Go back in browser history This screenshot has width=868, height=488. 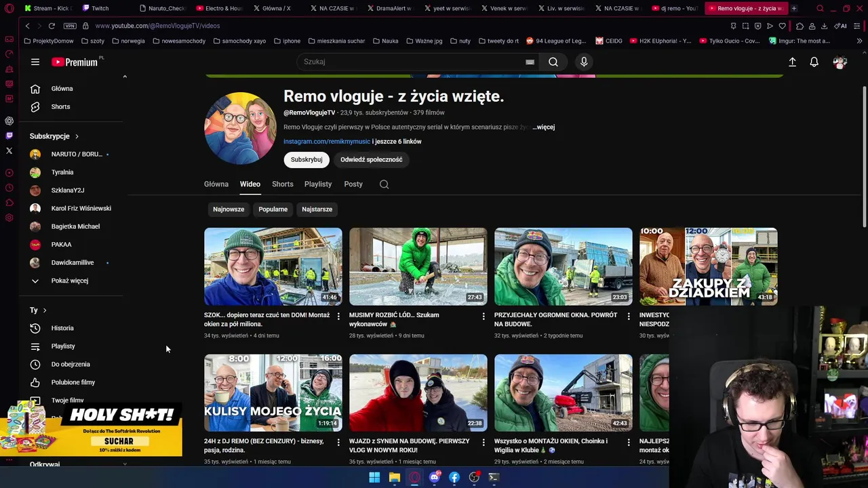(27, 26)
